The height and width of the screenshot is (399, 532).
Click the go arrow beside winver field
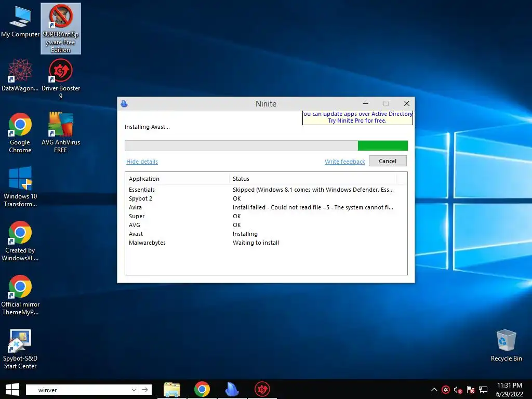145,390
